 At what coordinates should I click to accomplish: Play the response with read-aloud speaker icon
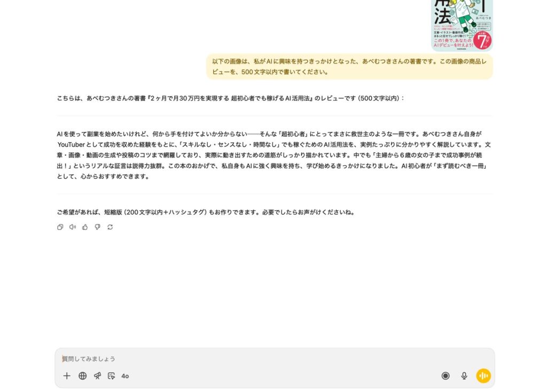pos(73,227)
